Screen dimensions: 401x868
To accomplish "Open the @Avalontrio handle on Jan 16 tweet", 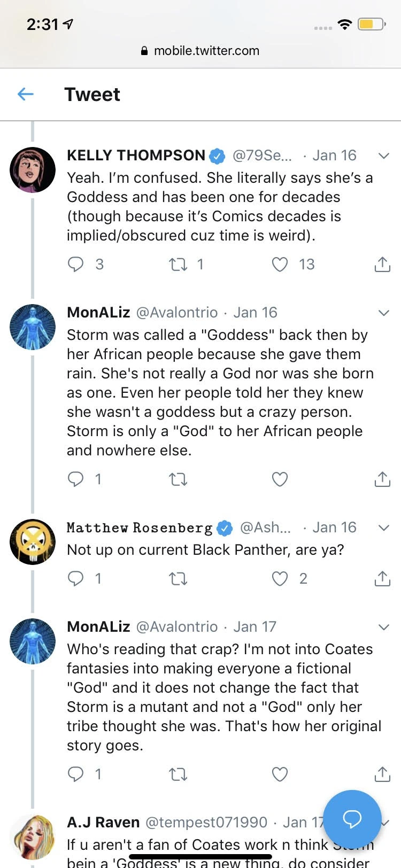I will (177, 313).
